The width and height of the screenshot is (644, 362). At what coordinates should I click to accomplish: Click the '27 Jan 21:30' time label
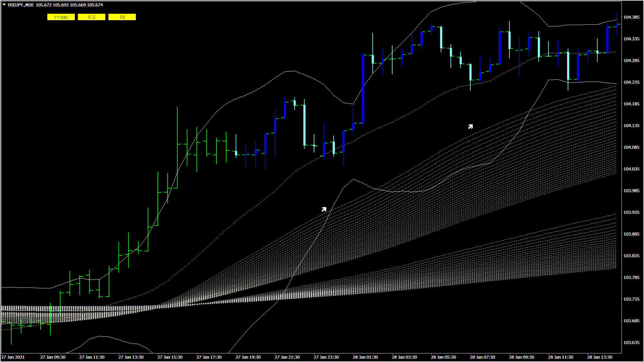point(287,357)
